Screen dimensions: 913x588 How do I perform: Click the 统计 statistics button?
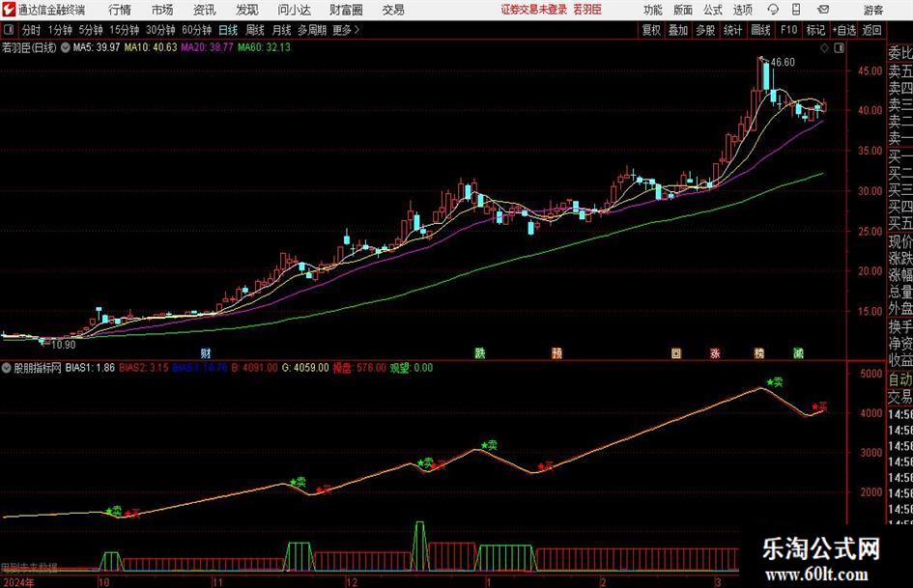coord(732,30)
